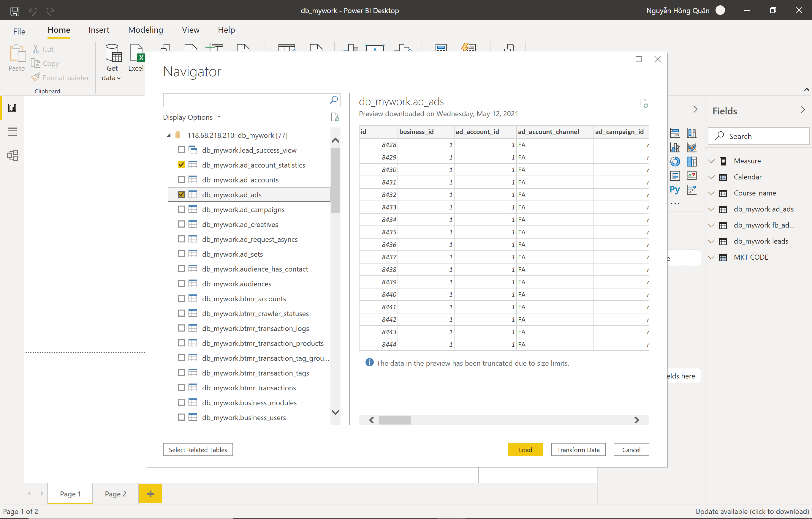The width and height of the screenshot is (812, 519).
Task: Click the preview refresh icon for ad_ads
Action: point(643,103)
